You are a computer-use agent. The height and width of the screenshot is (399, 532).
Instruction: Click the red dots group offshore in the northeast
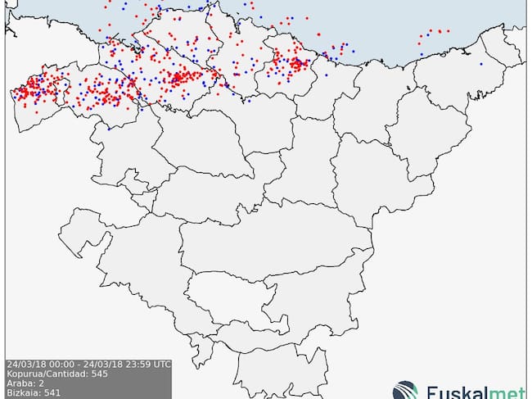(x=434, y=33)
